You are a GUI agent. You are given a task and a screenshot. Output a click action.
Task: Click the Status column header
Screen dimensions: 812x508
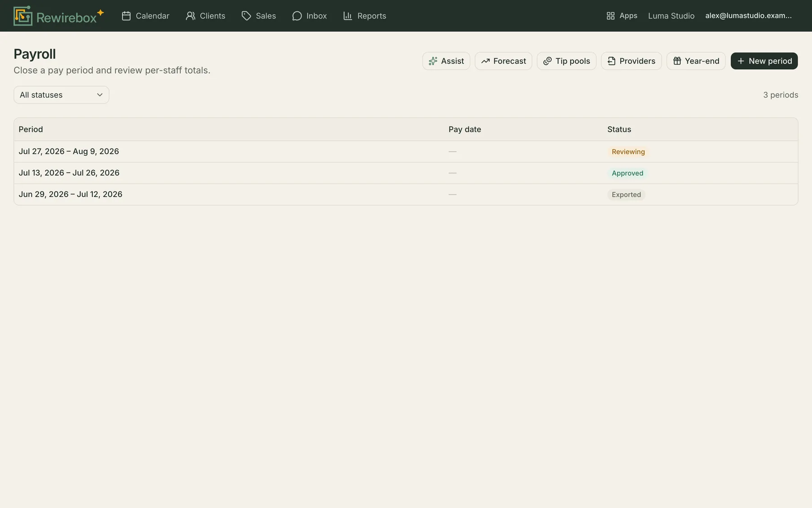point(619,129)
